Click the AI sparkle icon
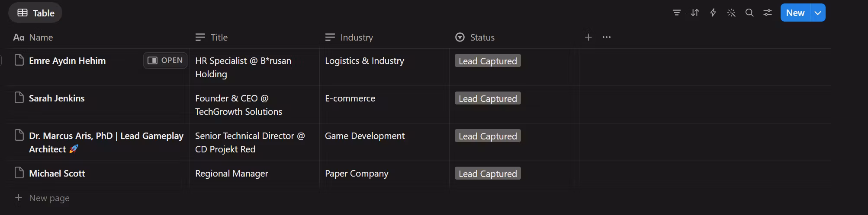Image resolution: width=868 pixels, height=215 pixels. click(x=731, y=13)
